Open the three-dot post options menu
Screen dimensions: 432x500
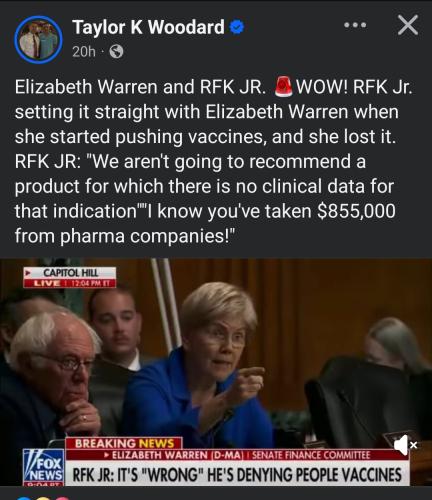pyautogui.click(x=355, y=25)
